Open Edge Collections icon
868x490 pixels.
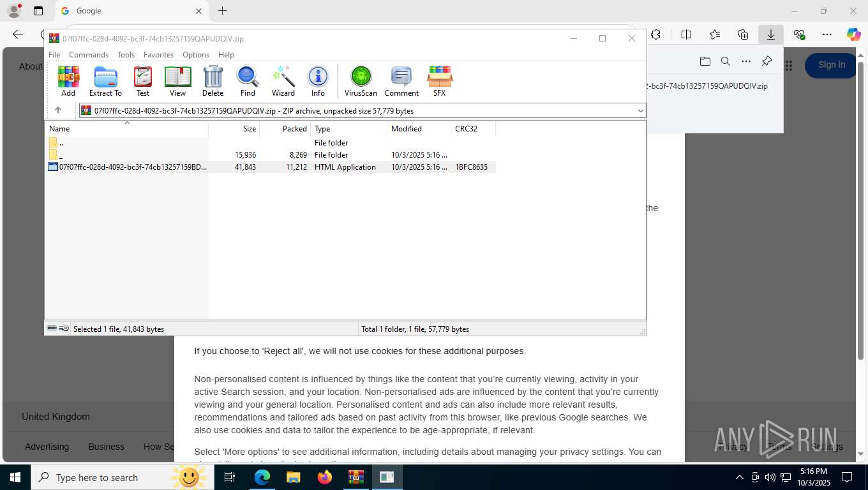click(x=743, y=34)
